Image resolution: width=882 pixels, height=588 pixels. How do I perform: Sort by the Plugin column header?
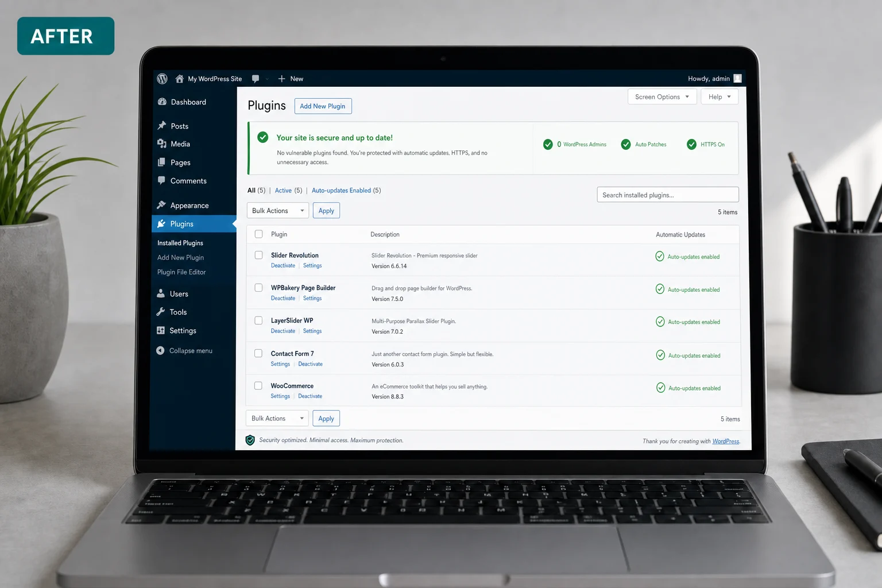coord(279,234)
